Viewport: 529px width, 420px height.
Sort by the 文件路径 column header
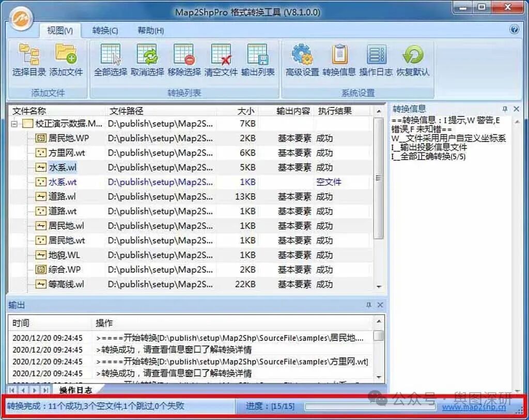[x=160, y=111]
